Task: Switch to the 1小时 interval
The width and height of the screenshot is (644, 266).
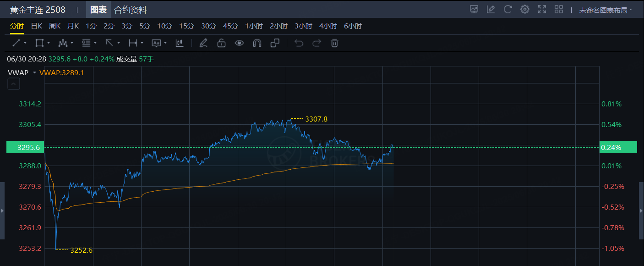Action: pyautogui.click(x=254, y=26)
